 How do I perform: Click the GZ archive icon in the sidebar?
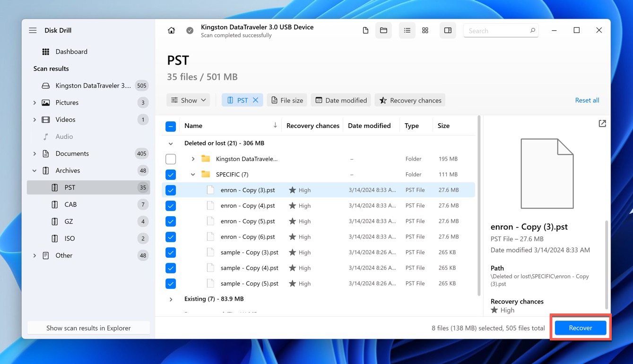(55, 221)
